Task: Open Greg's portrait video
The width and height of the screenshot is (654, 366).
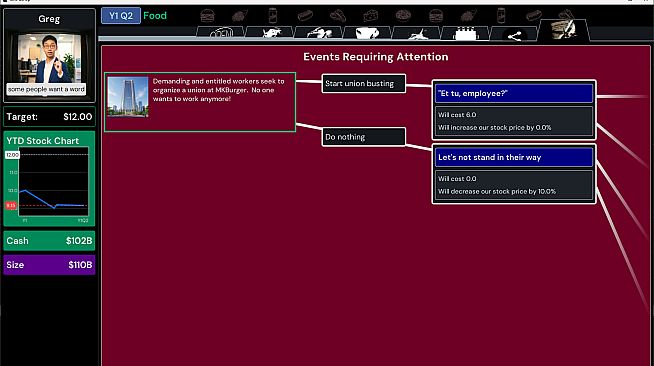Action: click(49, 64)
